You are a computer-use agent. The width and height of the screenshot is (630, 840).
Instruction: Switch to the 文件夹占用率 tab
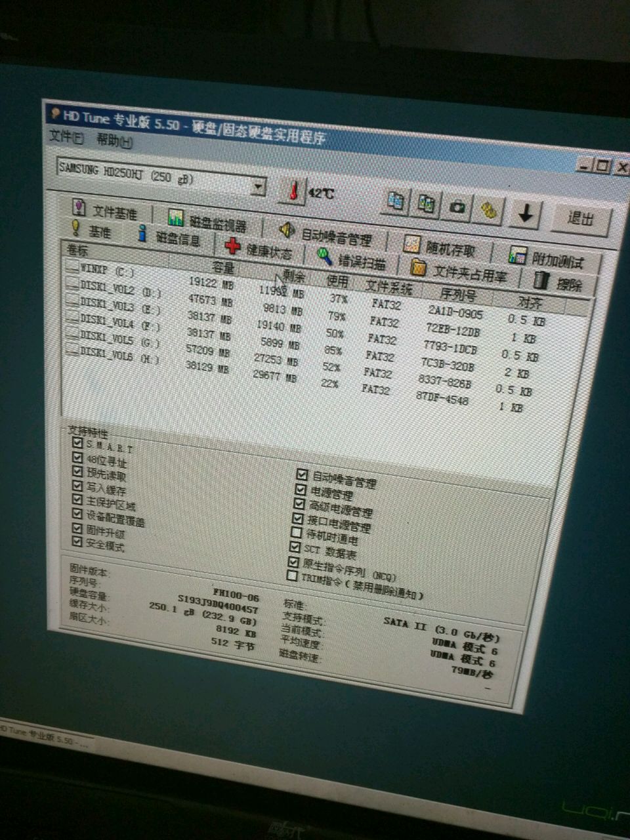pos(459,271)
